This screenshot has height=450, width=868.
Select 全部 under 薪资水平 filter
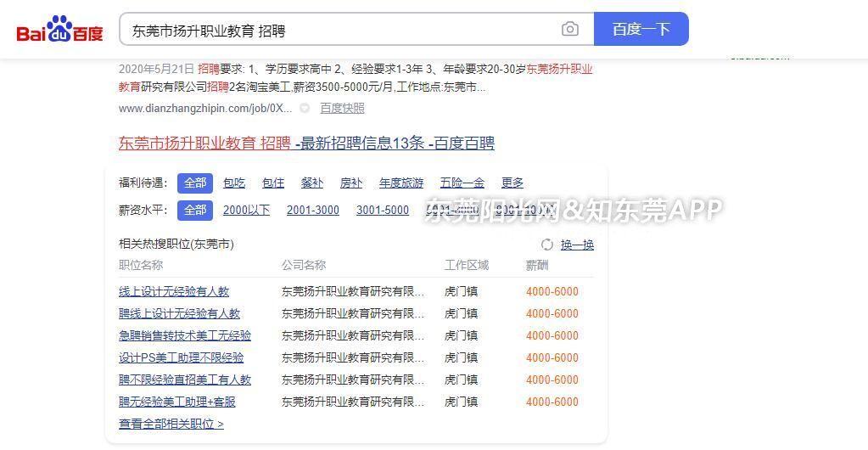pos(195,211)
